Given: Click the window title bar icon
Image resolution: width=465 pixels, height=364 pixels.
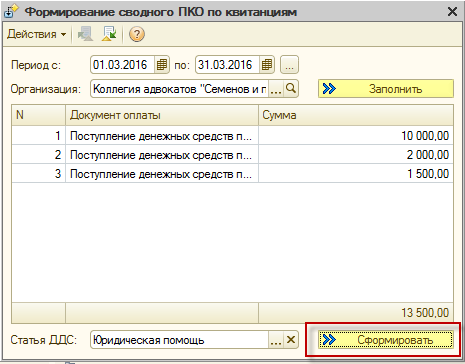Looking at the screenshot, I should [11, 11].
